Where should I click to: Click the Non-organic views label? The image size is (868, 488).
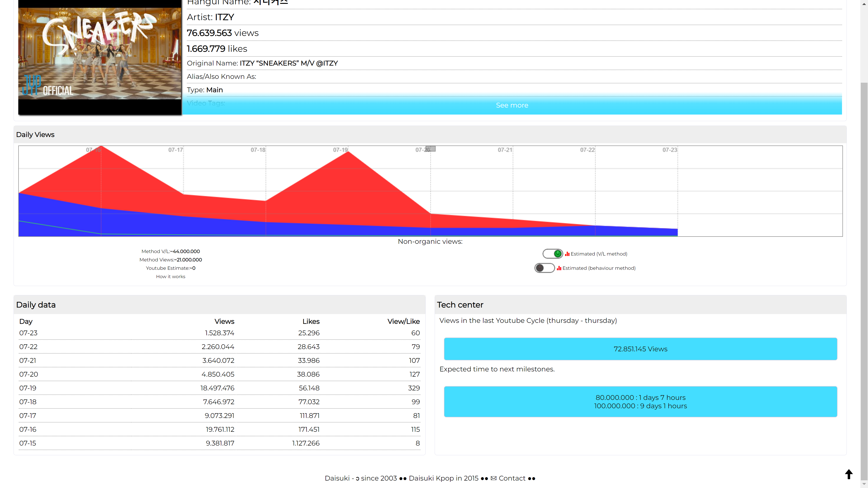point(430,242)
